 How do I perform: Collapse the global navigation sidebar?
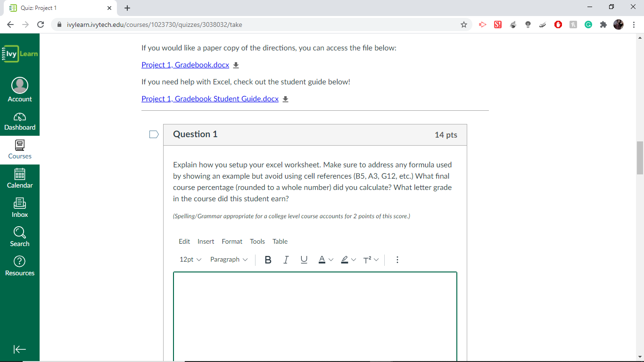point(20,349)
